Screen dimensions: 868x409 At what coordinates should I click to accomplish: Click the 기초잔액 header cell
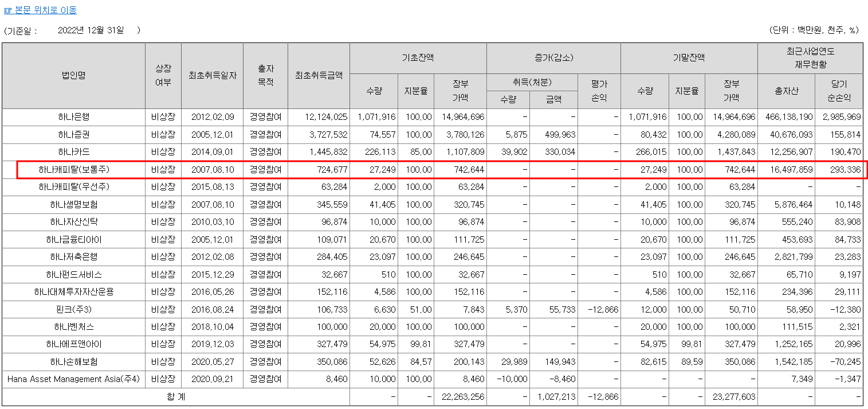pyautogui.click(x=418, y=58)
